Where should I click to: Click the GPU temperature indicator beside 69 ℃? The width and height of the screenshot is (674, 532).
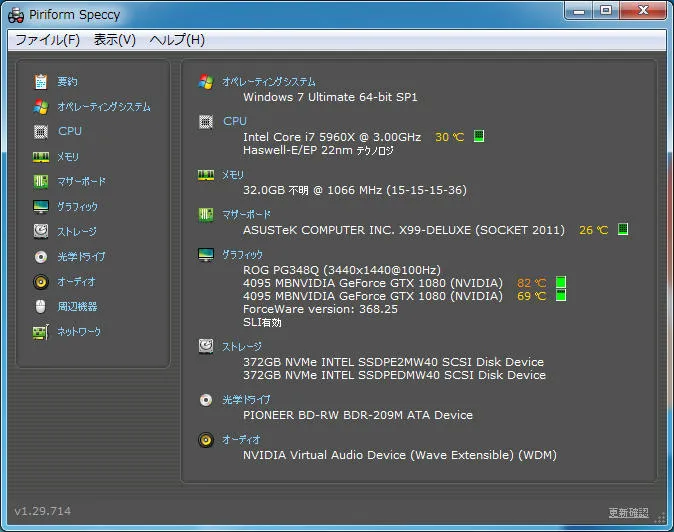(561, 295)
